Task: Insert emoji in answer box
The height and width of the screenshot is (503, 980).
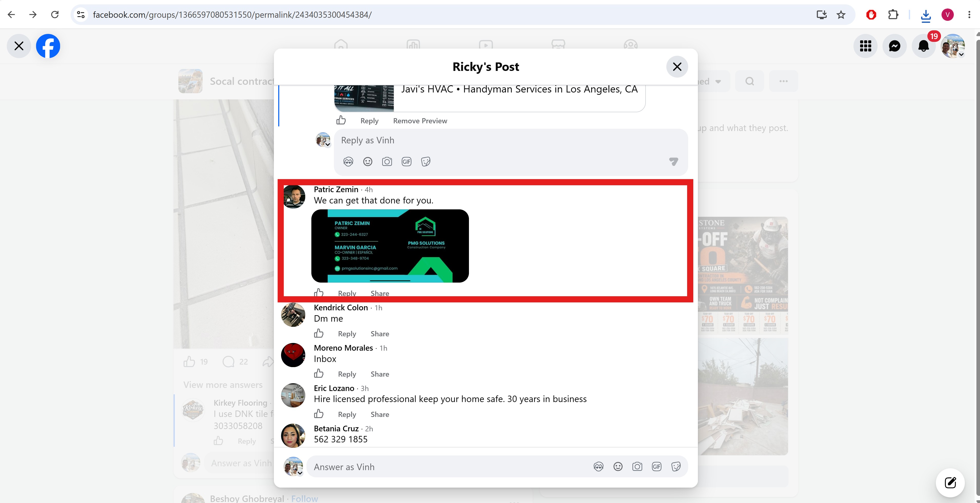Action: pos(618,467)
